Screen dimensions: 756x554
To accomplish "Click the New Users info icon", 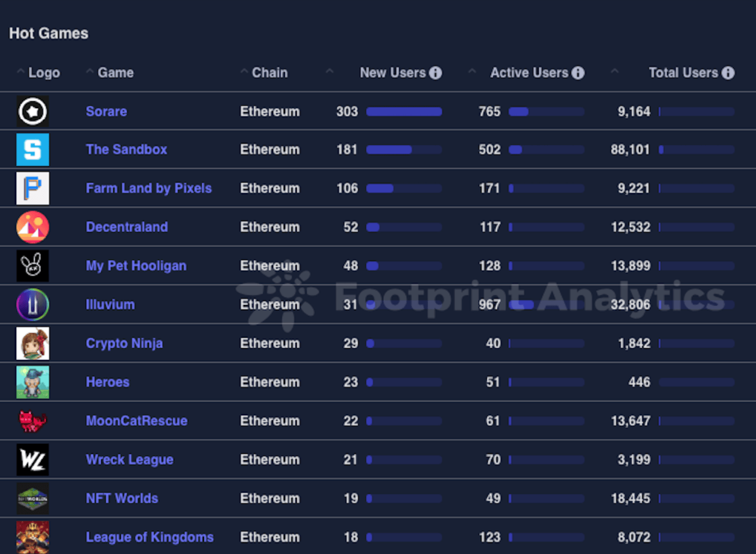I will coord(436,73).
